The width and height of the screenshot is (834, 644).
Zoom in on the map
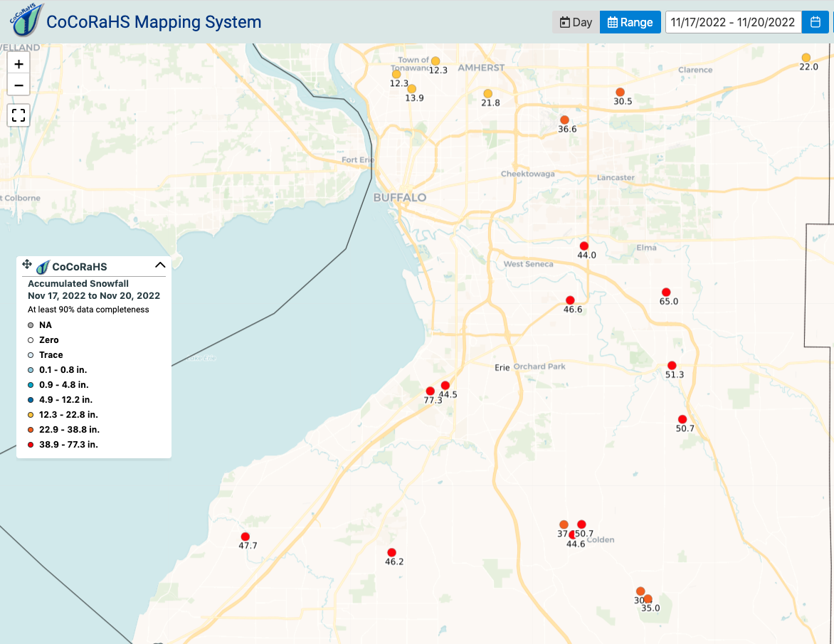pyautogui.click(x=19, y=63)
